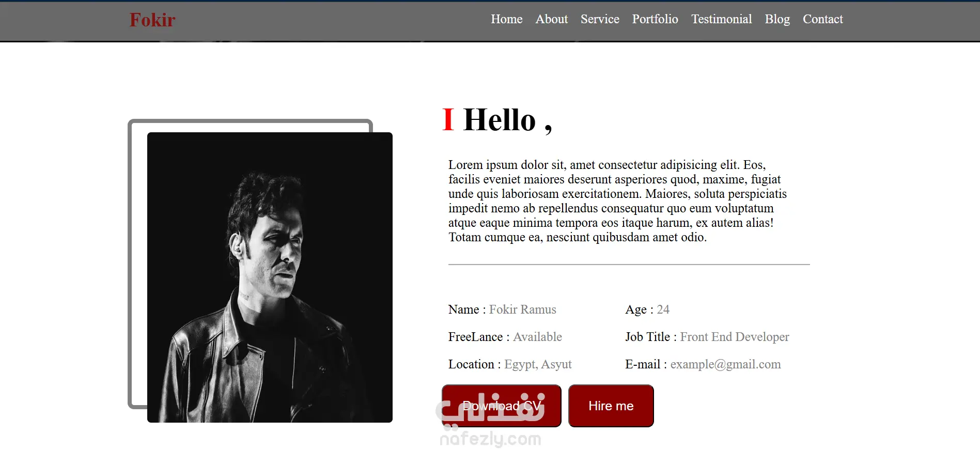
Task: Click the Download CV button
Action: coord(501,406)
